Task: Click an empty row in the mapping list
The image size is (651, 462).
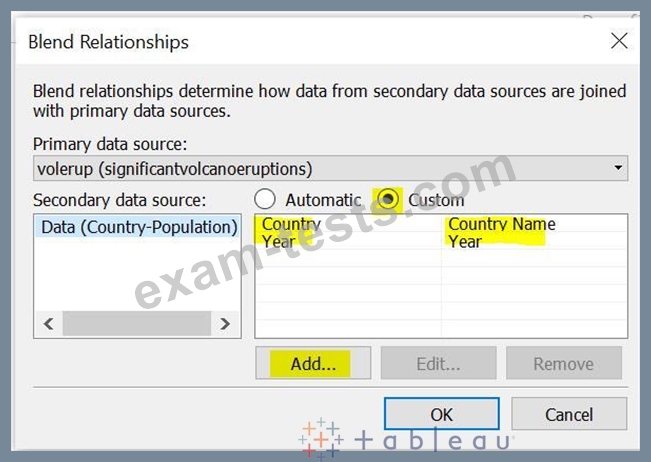Action: (x=440, y=292)
